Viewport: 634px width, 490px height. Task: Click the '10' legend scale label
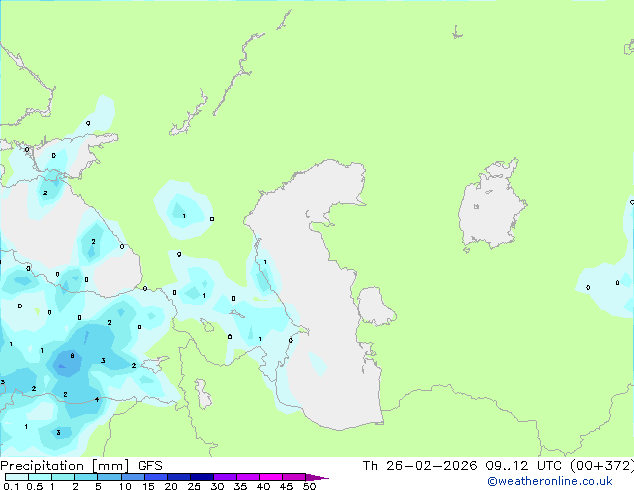click(125, 486)
